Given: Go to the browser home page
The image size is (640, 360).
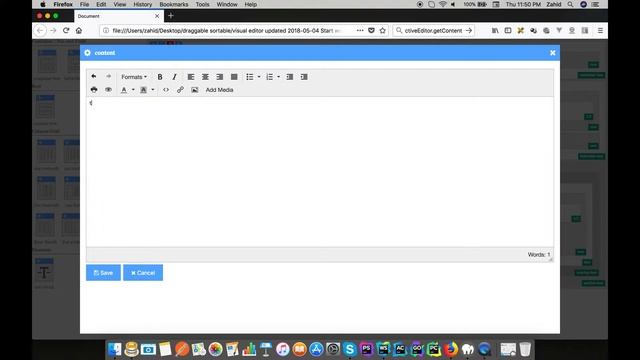Looking at the screenshot, I should pos(79,30).
